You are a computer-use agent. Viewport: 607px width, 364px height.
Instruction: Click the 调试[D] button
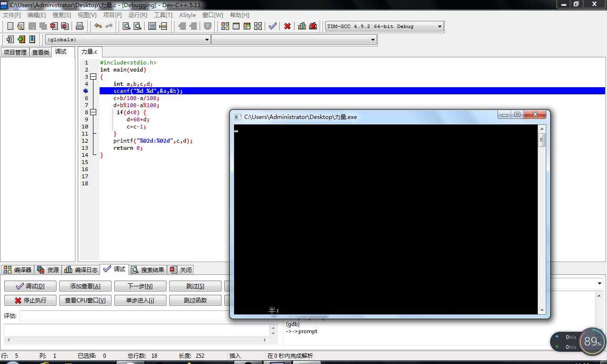point(30,286)
